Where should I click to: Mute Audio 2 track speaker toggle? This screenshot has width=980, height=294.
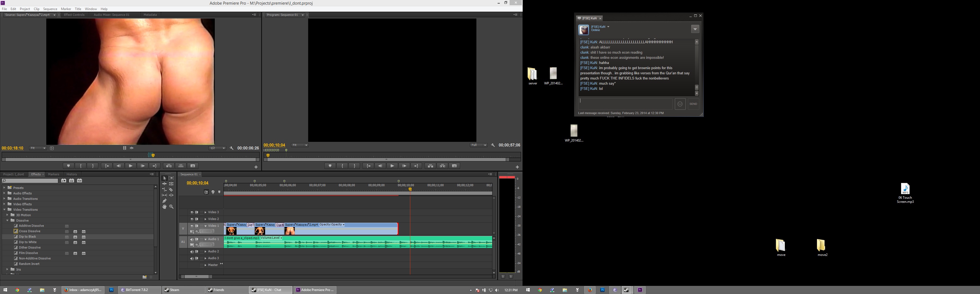(192, 252)
